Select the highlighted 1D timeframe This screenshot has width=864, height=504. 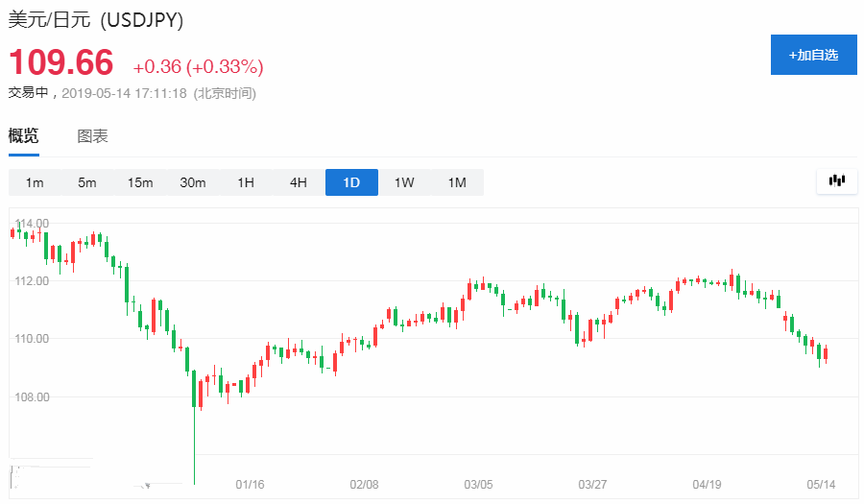(351, 182)
